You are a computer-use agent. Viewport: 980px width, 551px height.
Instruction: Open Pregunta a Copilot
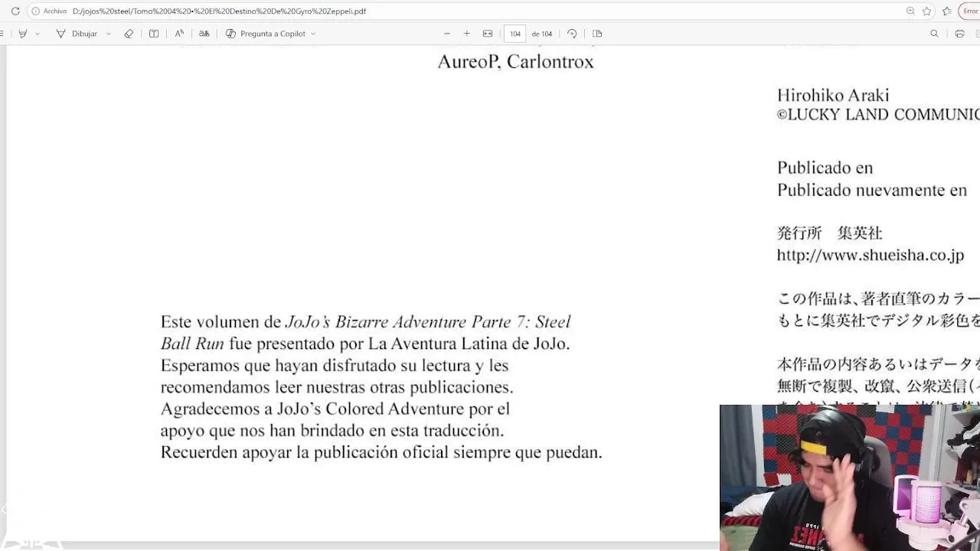pos(266,34)
